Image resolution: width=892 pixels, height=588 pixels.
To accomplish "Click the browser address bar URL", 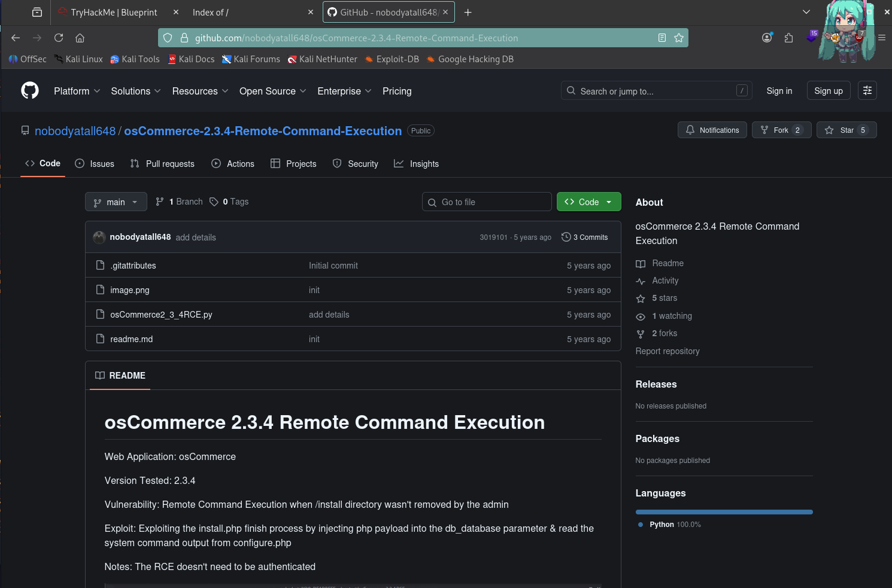I will tap(356, 38).
